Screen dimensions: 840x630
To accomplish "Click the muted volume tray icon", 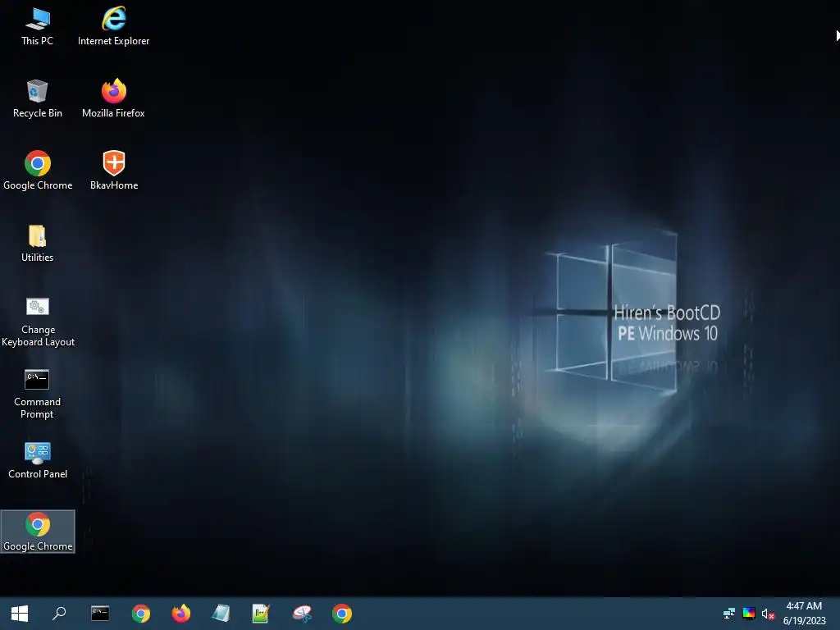I will click(x=768, y=614).
